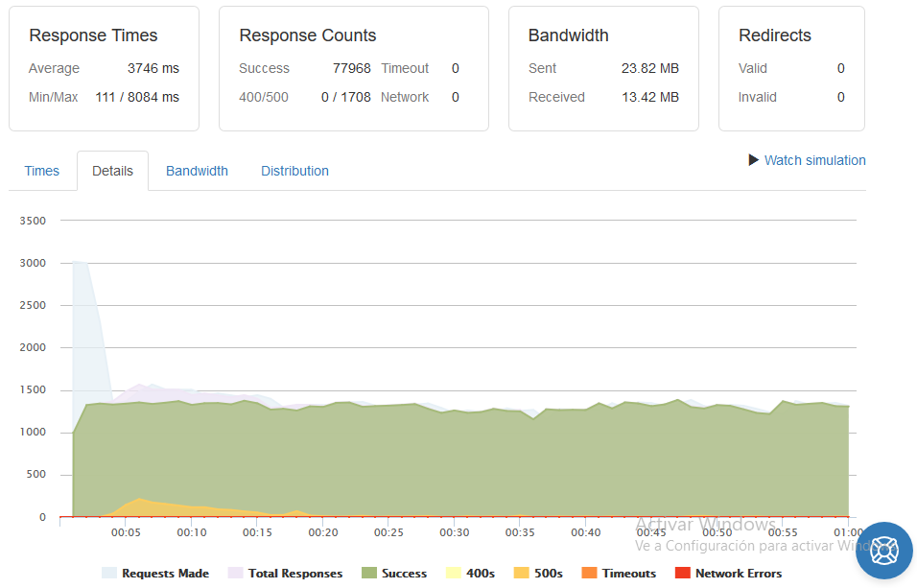
Task: Click the Requests Made spike peak near 3000
Action: [81, 262]
